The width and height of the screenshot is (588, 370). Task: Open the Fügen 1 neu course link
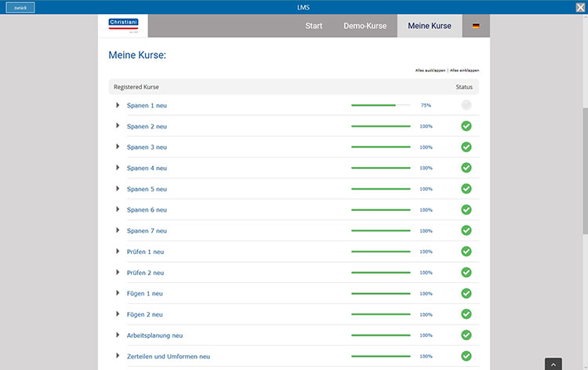tap(145, 293)
